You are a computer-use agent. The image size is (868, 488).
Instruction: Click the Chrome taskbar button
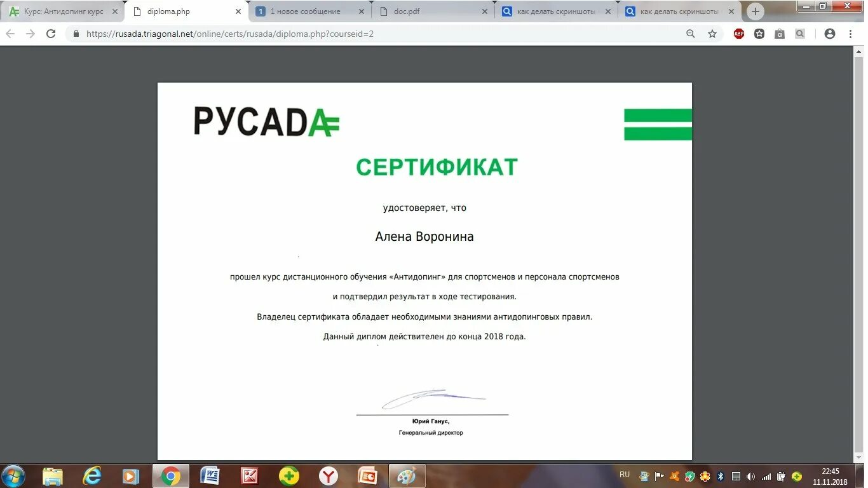pyautogui.click(x=170, y=476)
